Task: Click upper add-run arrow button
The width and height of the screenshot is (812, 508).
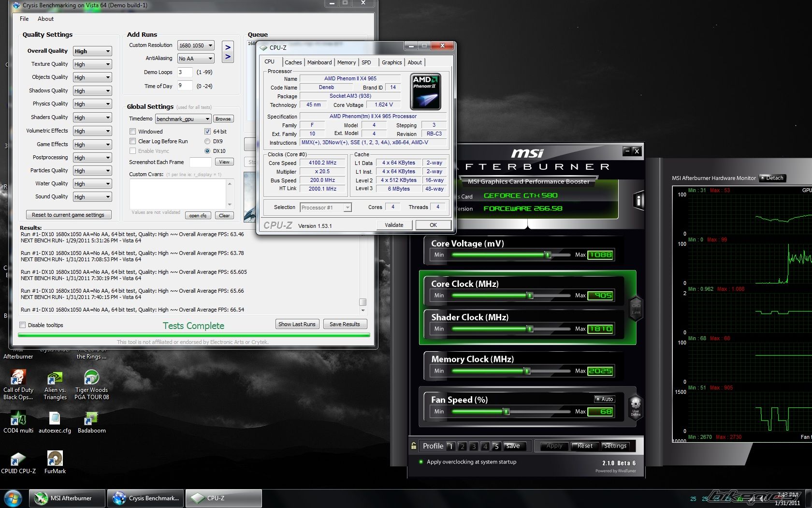Action: point(228,47)
